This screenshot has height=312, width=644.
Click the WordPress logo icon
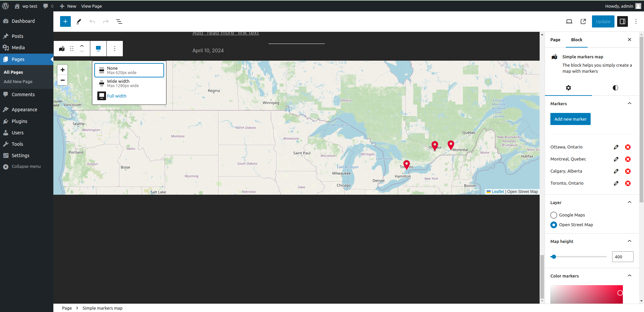coord(5,6)
